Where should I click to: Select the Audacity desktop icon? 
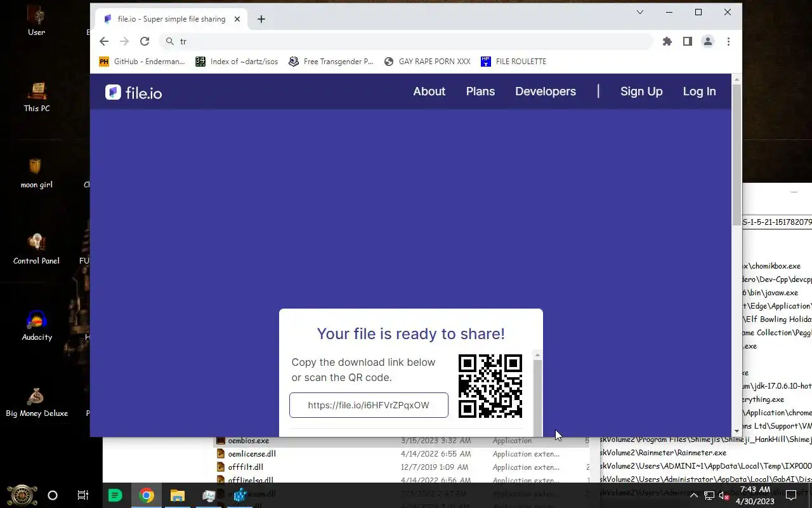click(x=36, y=325)
